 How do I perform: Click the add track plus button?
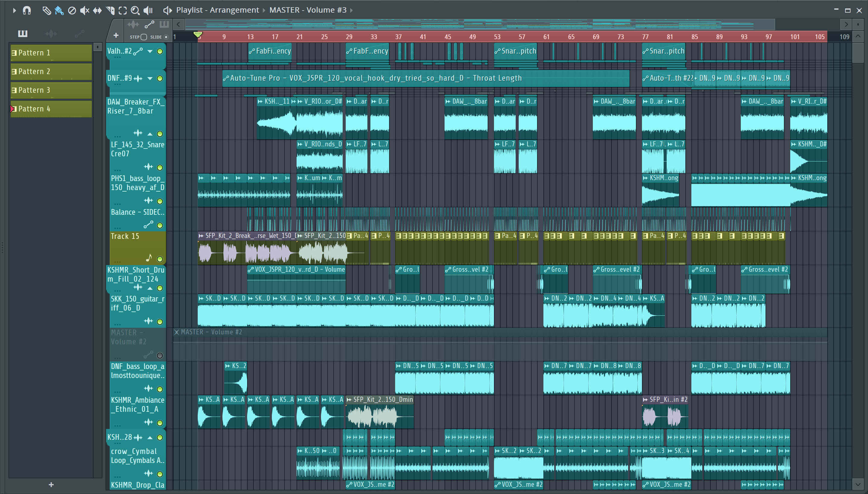coord(116,35)
